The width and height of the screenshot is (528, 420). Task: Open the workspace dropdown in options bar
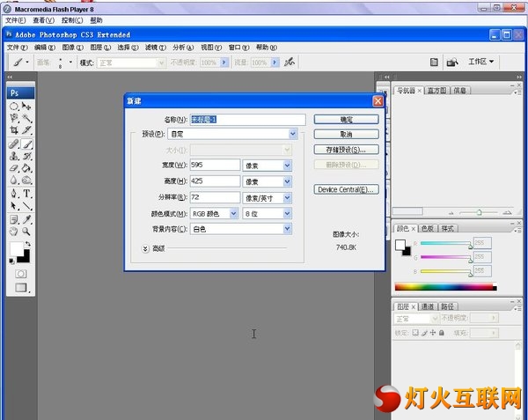pos(480,62)
